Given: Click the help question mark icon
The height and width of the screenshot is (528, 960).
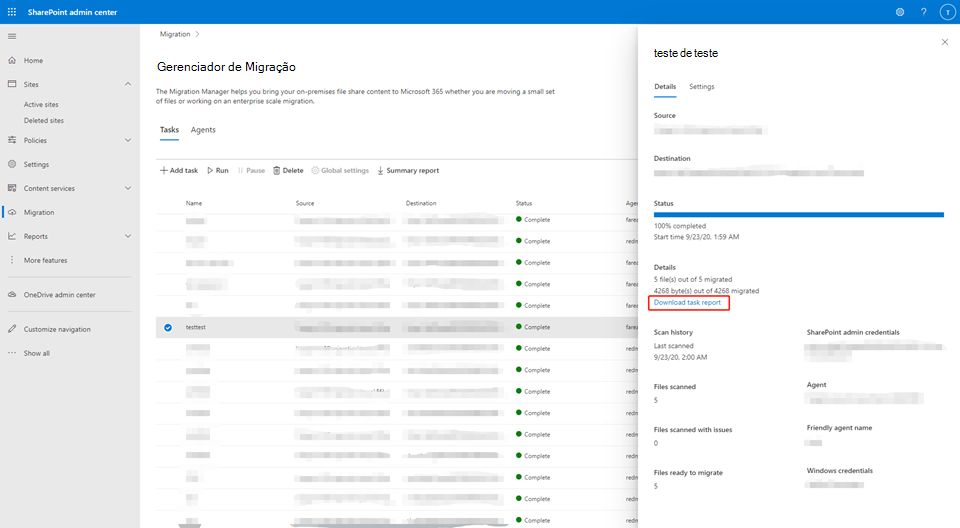Looking at the screenshot, I should pos(923,12).
